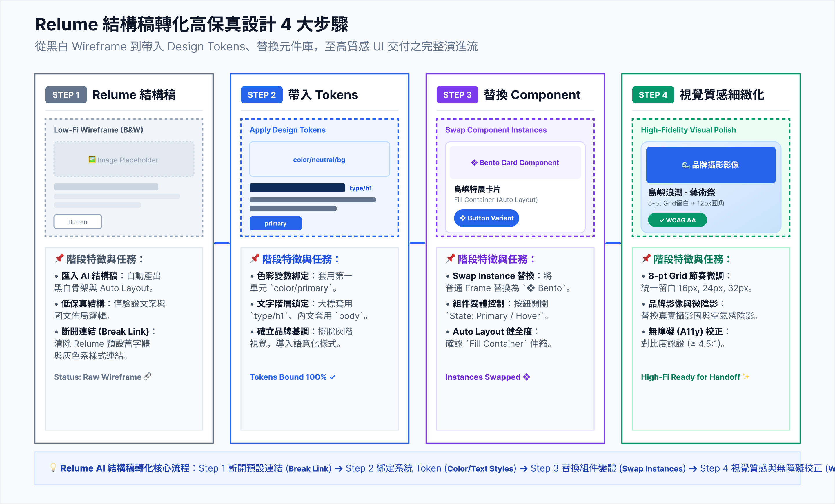Click the label Swap Component Instances
The image size is (835, 504).
coord(496,130)
